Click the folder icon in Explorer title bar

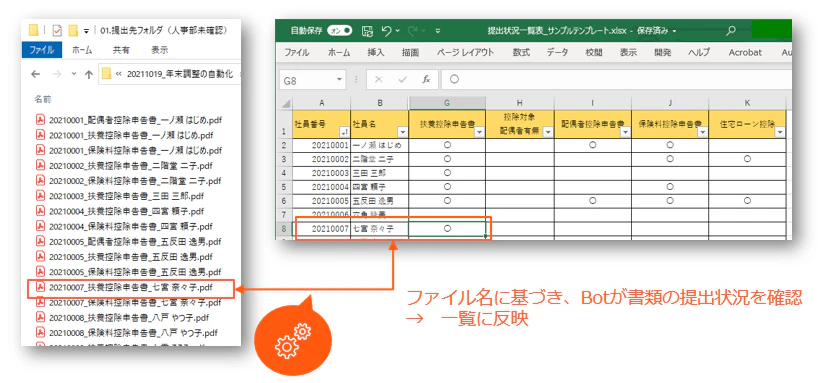coord(33,31)
